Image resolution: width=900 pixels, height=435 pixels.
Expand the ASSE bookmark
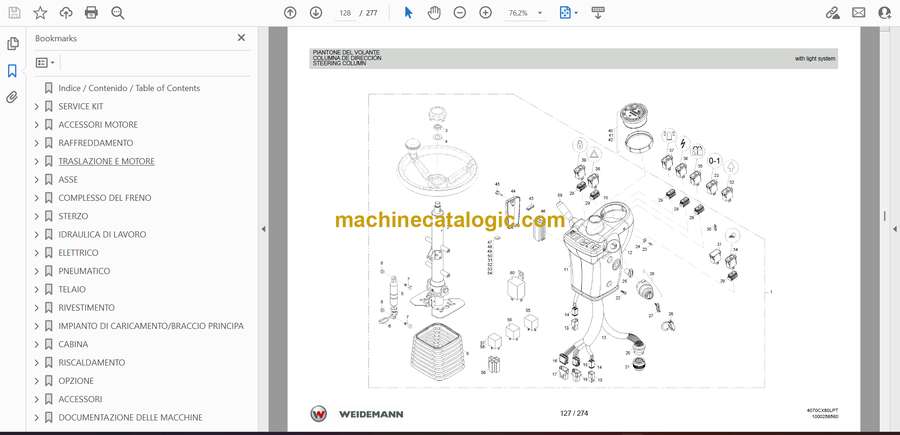click(x=37, y=180)
